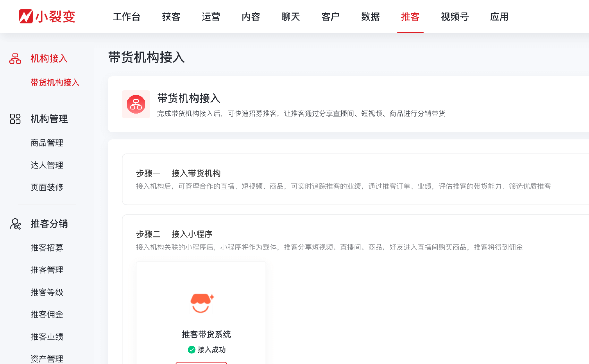Click the 机构管理 grid icon
This screenshot has width=589, height=364.
click(x=15, y=119)
